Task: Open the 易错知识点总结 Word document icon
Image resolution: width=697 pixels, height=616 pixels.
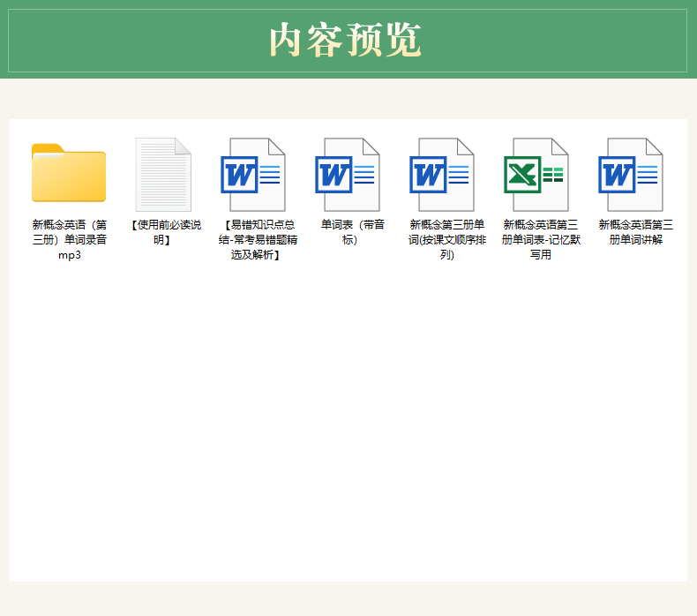Action: (x=253, y=175)
